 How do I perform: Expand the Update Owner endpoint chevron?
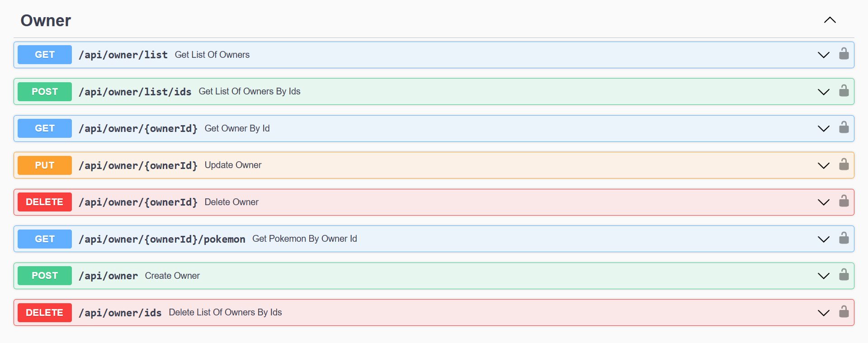pos(823,165)
